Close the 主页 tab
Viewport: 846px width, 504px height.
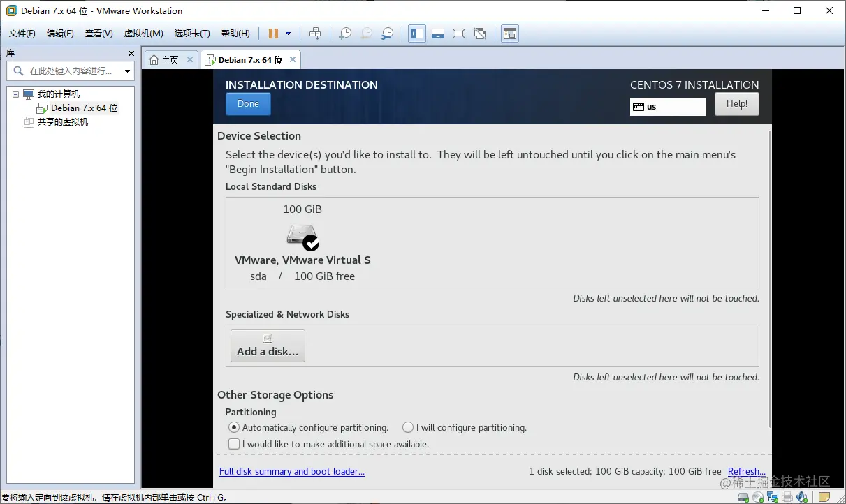(x=190, y=60)
